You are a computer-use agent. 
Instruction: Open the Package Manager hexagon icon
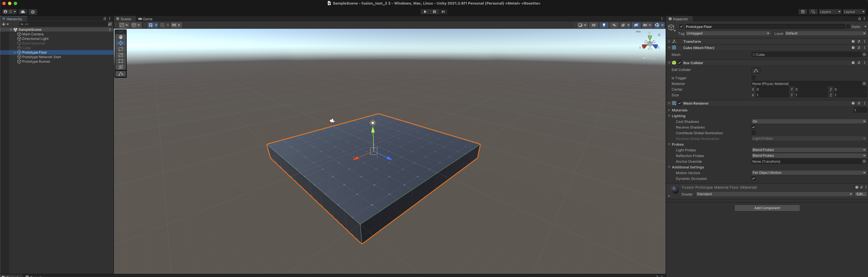[33, 11]
